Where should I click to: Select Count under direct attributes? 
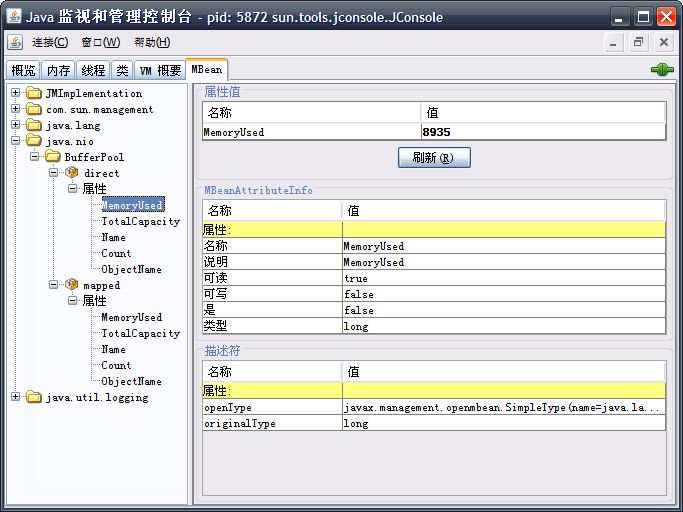coord(116,253)
